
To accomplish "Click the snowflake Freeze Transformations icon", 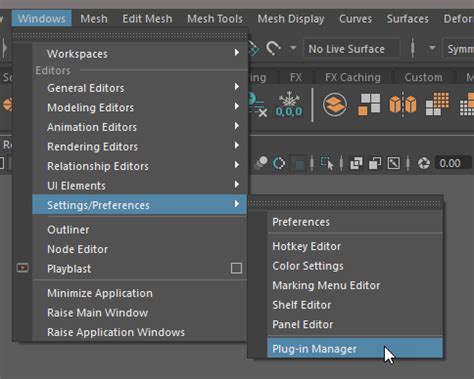I will click(x=289, y=104).
